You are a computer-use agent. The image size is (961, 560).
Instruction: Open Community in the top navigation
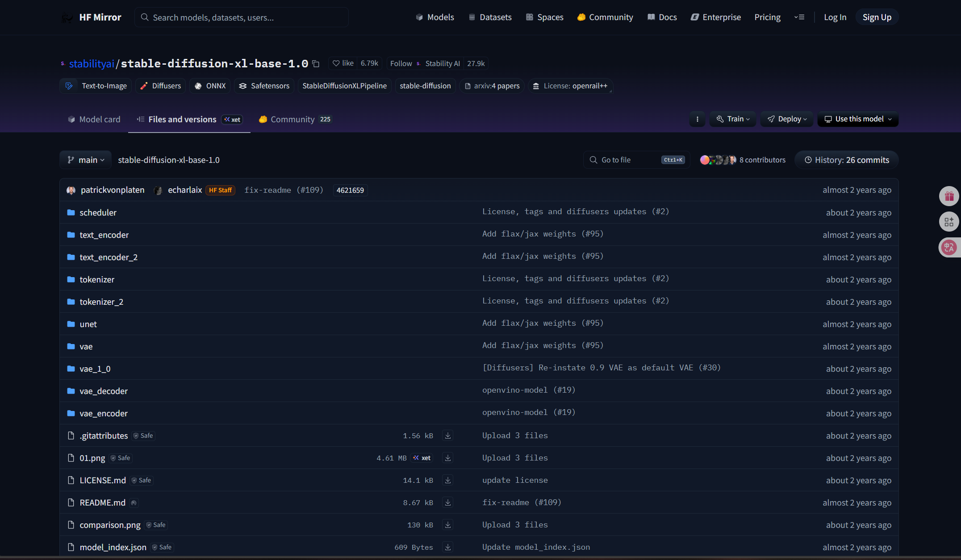605,17
